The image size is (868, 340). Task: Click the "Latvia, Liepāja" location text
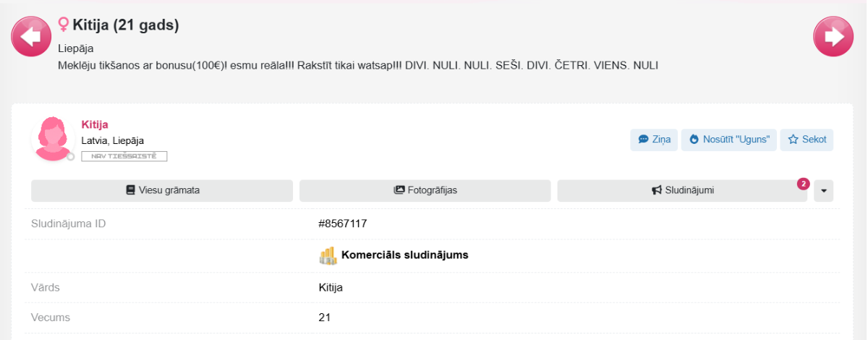[x=113, y=140]
